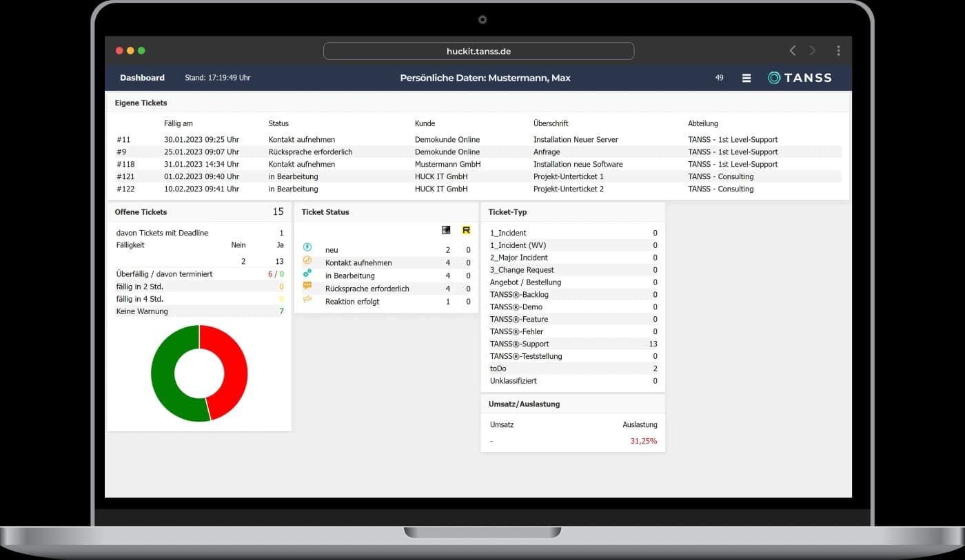Click the Offene Tickets count of 15
965x560 pixels.
[278, 211]
